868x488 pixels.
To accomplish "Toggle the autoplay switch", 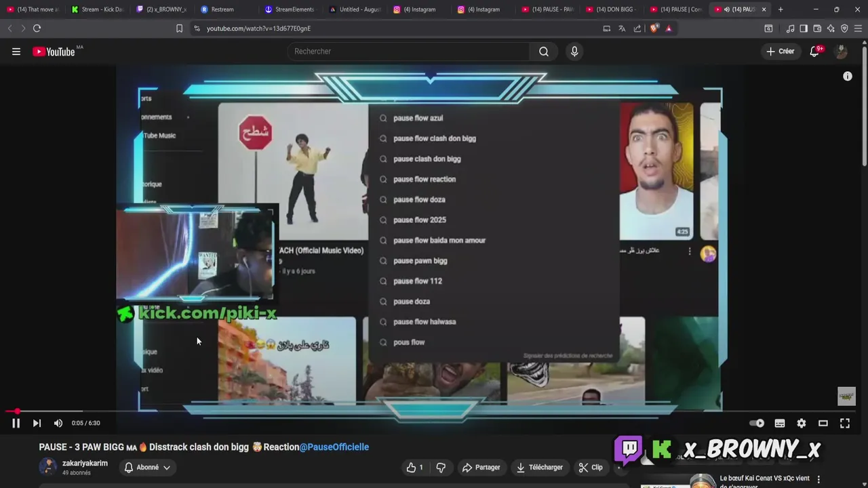I will [757, 423].
